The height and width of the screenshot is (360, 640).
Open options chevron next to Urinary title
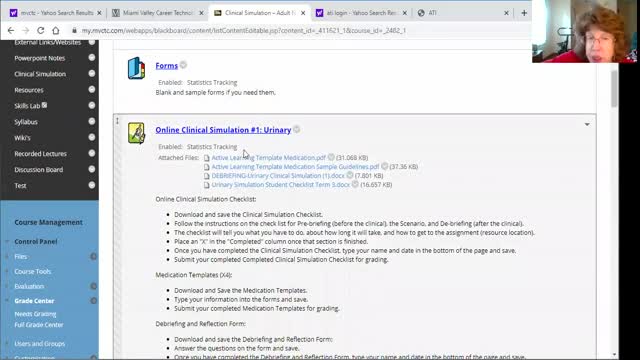click(297, 129)
